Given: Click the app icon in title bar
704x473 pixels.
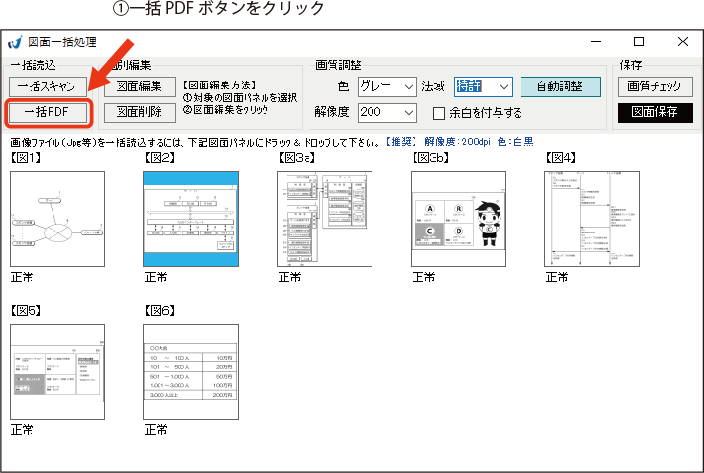Looking at the screenshot, I should [x=14, y=43].
